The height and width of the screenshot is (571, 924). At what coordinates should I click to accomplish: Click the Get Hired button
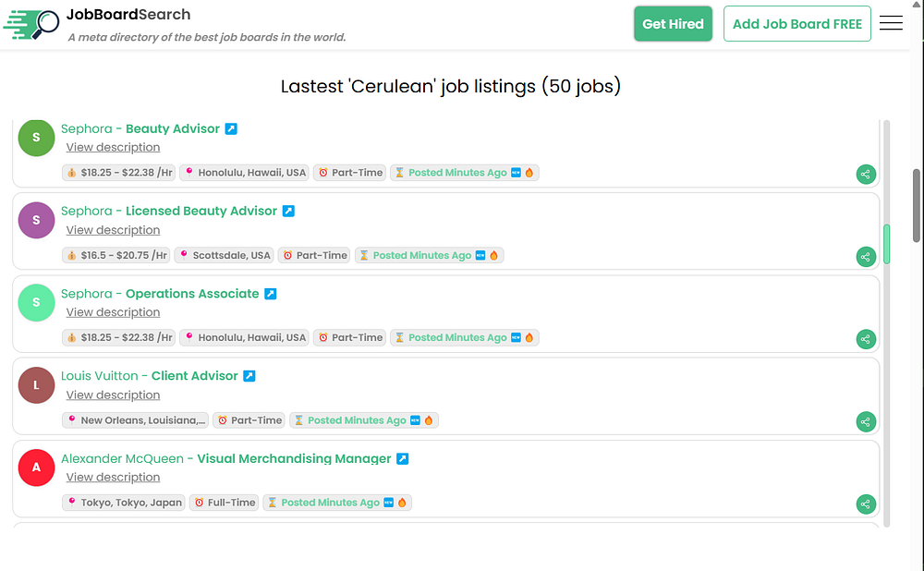pyautogui.click(x=673, y=24)
